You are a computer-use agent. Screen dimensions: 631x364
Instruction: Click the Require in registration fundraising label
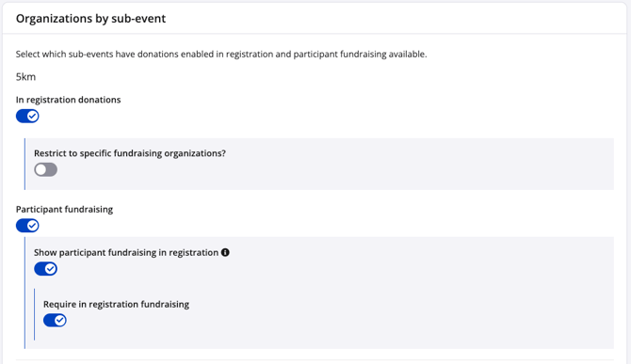coord(116,304)
